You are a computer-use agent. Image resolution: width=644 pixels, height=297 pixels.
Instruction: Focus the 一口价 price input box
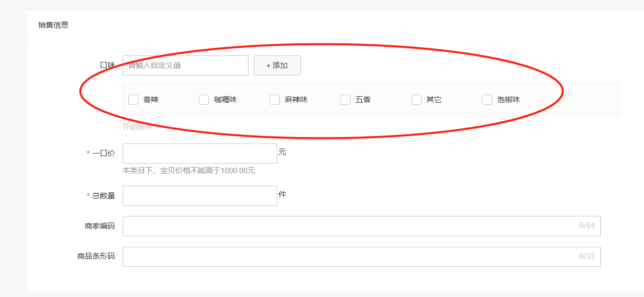coord(200,154)
